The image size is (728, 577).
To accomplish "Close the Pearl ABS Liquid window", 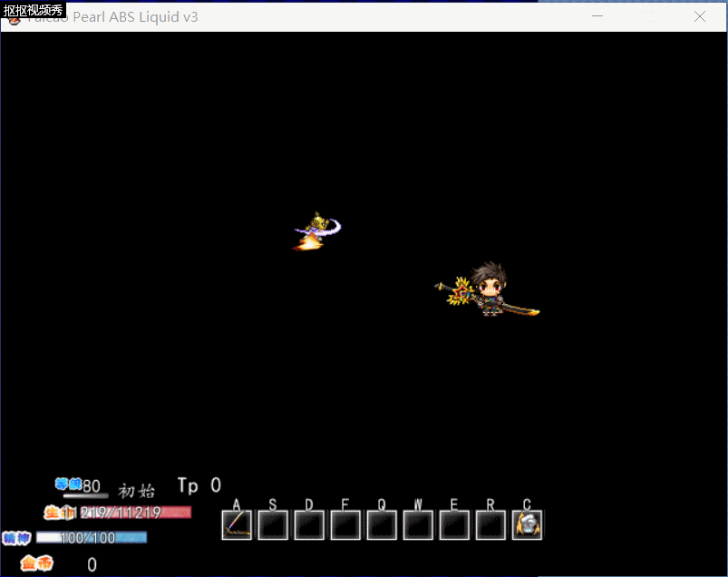I will tap(700, 16).
